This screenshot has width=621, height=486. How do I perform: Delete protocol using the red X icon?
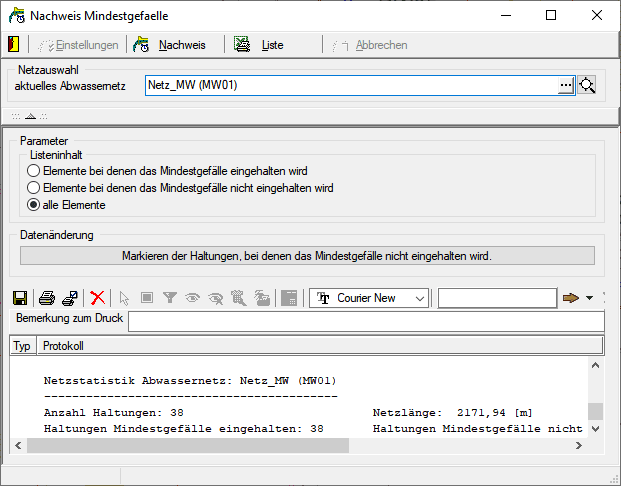[97, 298]
